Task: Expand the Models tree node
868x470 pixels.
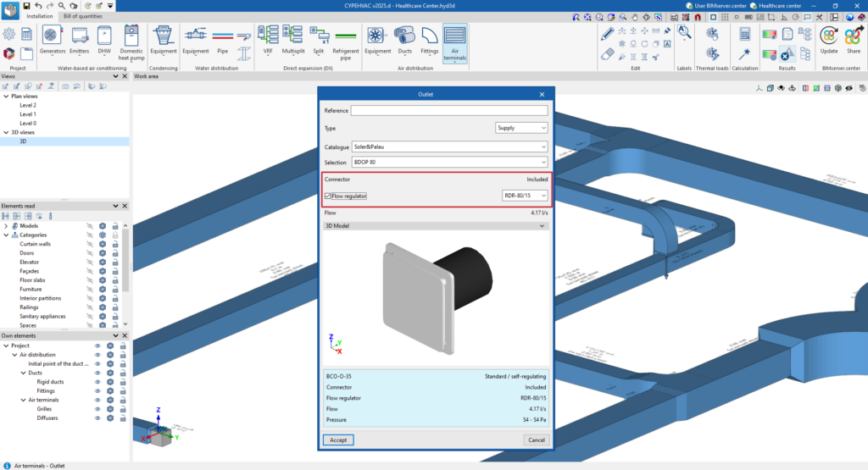Action: (x=6, y=226)
